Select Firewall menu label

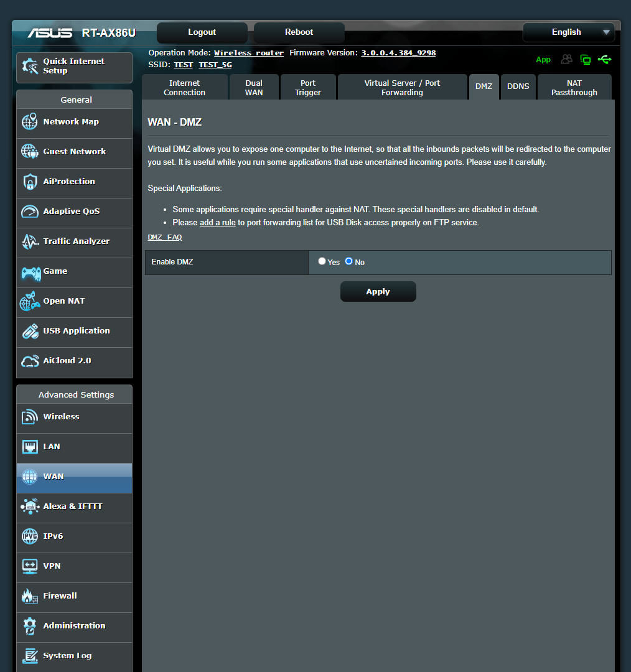(60, 595)
